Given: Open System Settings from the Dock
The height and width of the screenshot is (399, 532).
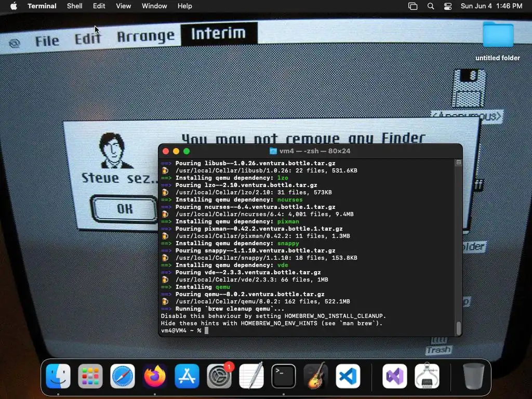Looking at the screenshot, I should [x=219, y=376].
